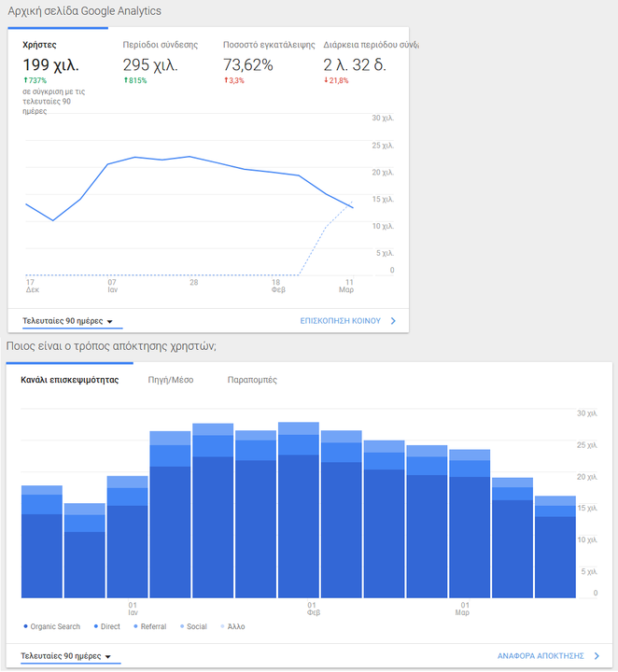Click the red 21,8% change indicator
The image size is (618, 672).
pyautogui.click(x=336, y=80)
